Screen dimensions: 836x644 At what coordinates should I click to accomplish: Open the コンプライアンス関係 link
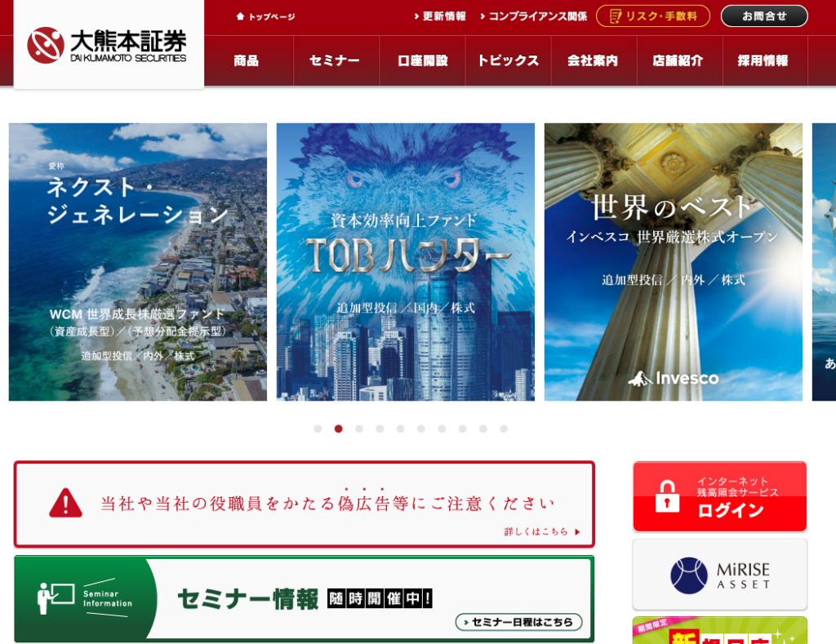pyautogui.click(x=534, y=16)
